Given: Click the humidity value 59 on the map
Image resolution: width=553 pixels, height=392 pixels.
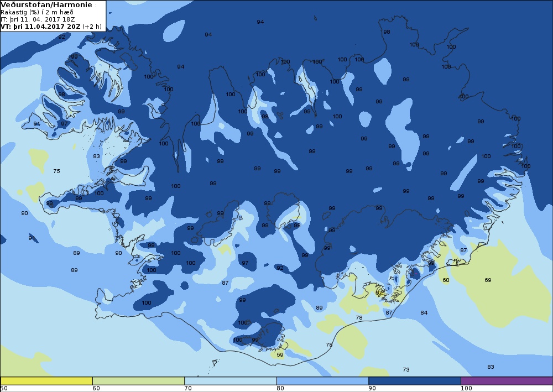Looking at the screenshot, I should (280, 354).
